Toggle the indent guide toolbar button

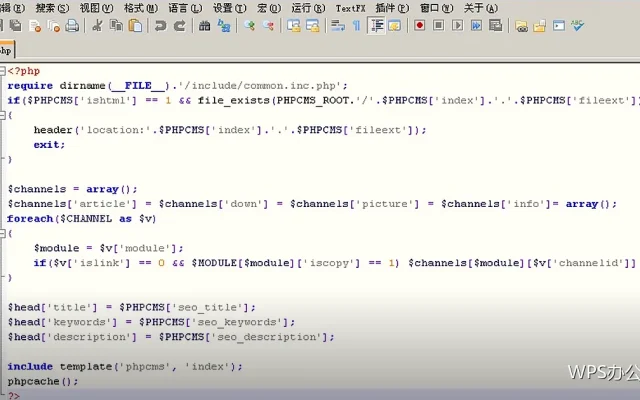coord(376,26)
